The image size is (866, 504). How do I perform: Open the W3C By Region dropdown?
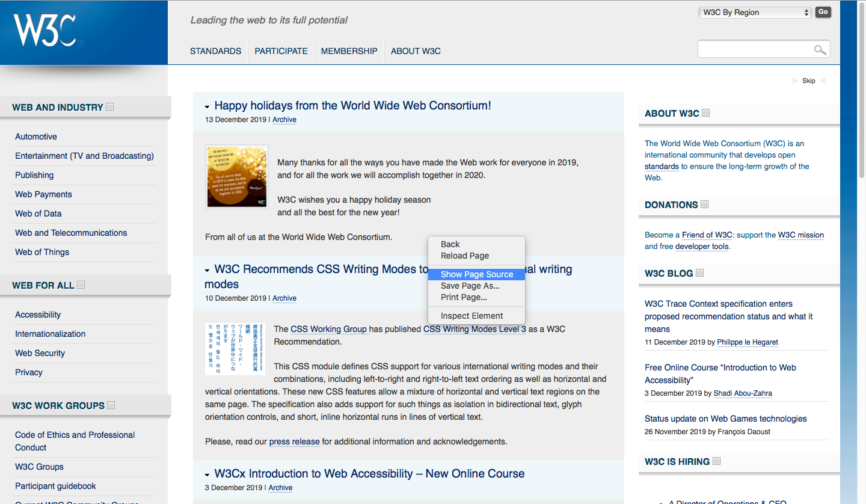tap(756, 12)
